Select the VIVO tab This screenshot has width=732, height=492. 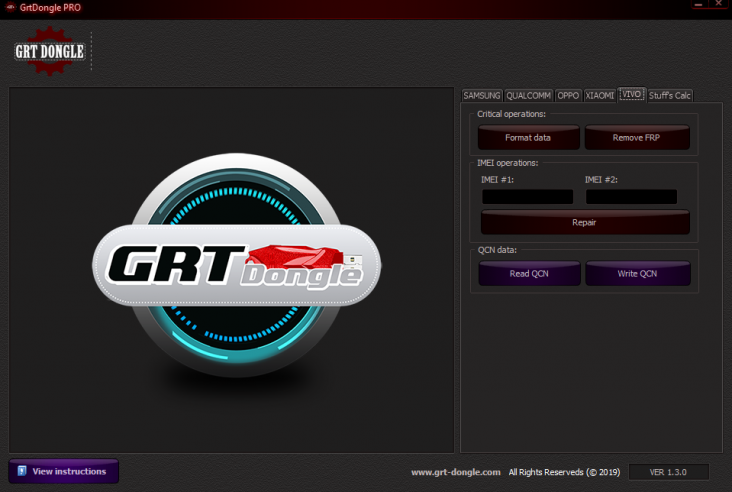pyautogui.click(x=632, y=94)
